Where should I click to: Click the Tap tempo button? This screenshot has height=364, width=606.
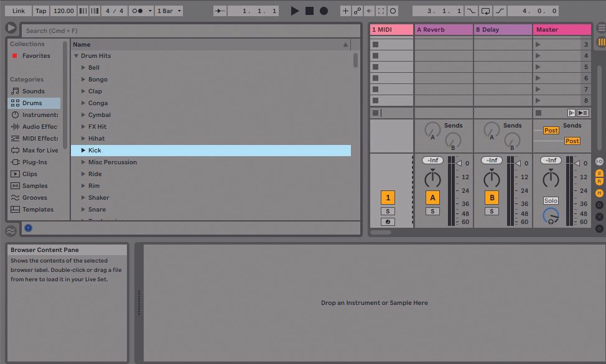point(40,10)
